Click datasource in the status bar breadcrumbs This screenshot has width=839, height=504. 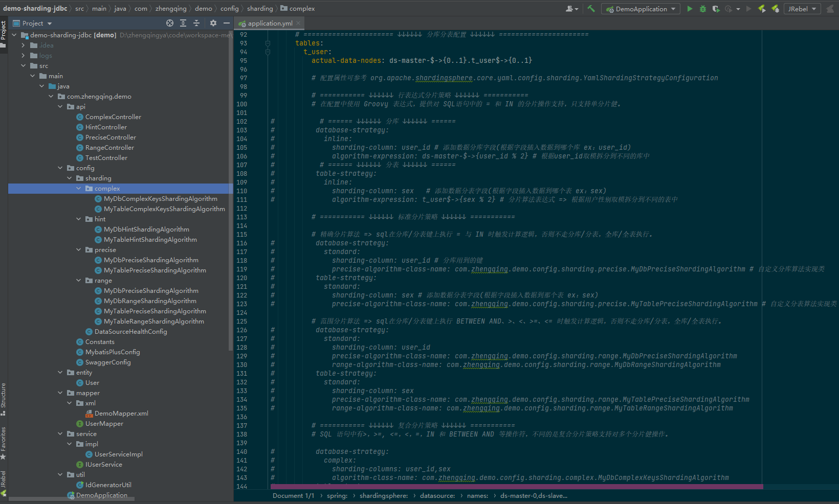coord(437,495)
